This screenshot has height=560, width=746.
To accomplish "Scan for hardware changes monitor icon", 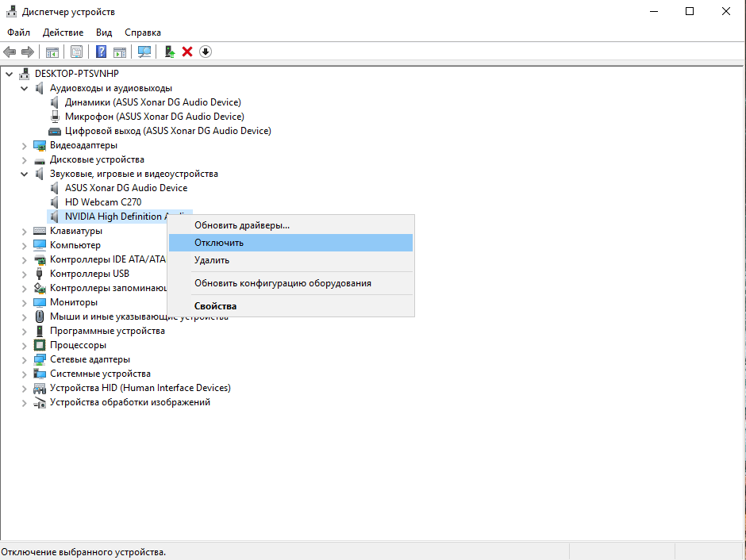I will click(x=144, y=52).
